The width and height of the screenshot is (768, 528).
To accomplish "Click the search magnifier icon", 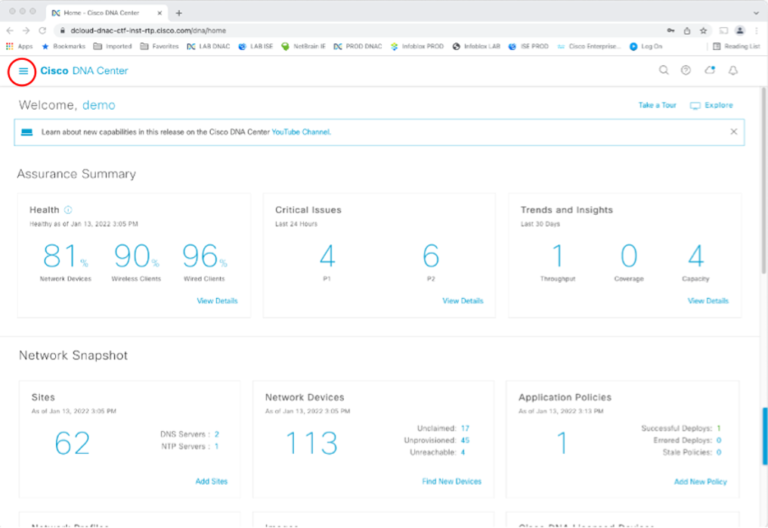I will [664, 70].
